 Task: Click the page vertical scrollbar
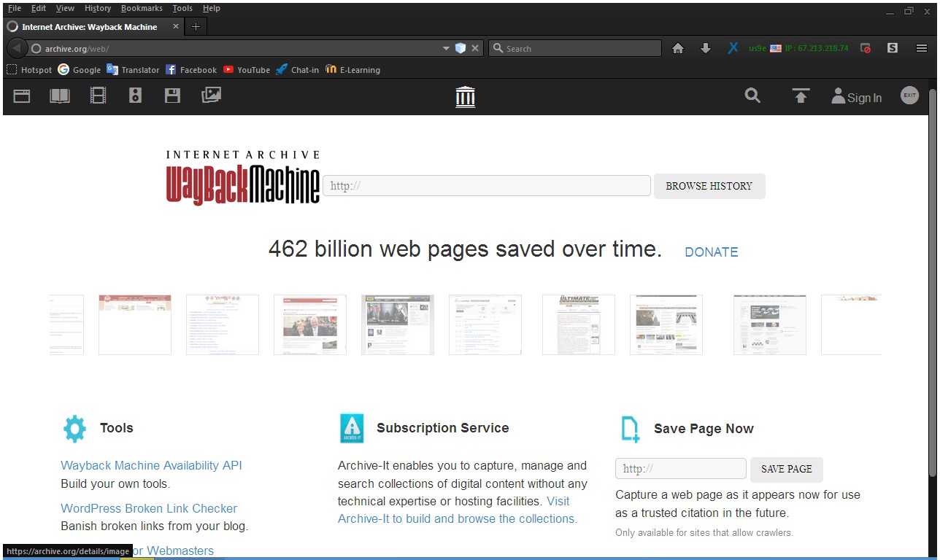click(932, 283)
